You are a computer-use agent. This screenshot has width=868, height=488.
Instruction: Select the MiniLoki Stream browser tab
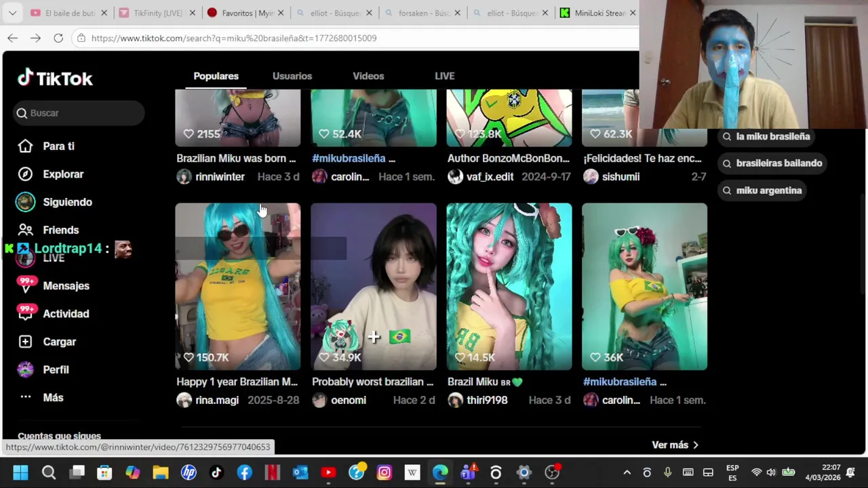(598, 13)
